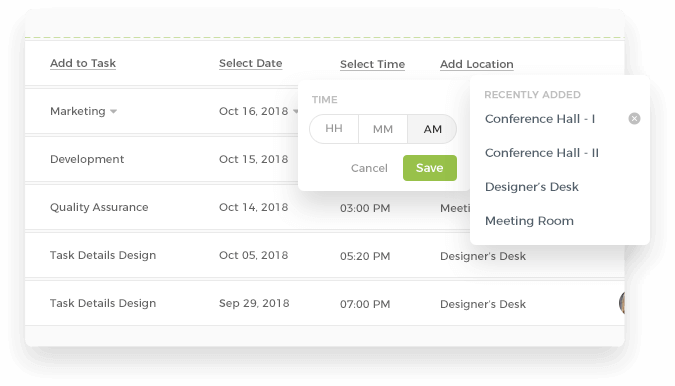Viewport: 675px width, 386px height.
Task: Open the Marketing task dropdown arrow
Action: tap(113, 111)
